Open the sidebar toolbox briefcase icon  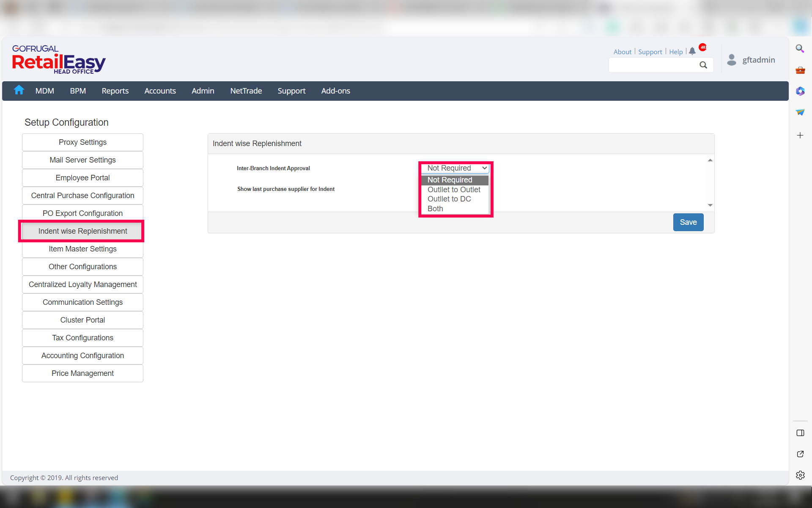[x=800, y=70]
